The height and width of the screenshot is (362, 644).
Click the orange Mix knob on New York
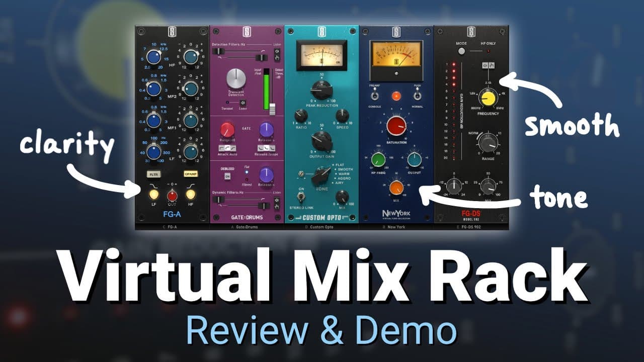[396, 188]
